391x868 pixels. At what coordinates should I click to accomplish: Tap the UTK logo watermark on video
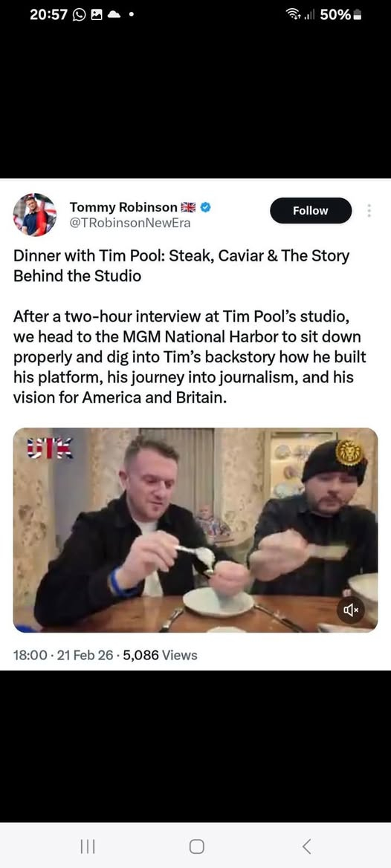coord(50,448)
